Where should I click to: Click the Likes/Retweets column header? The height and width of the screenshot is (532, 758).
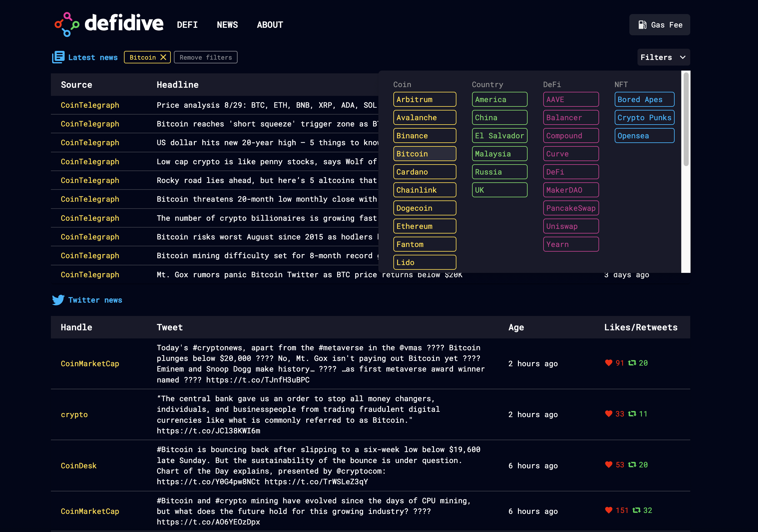[641, 327]
